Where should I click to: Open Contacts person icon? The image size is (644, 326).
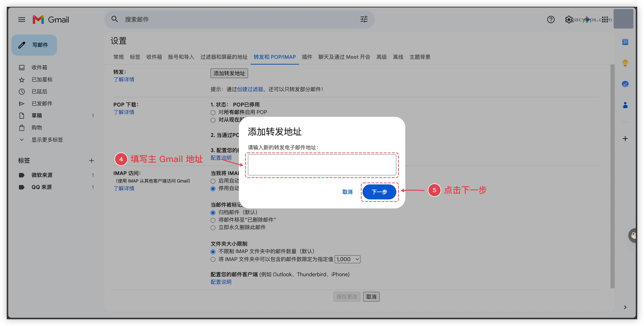click(625, 105)
